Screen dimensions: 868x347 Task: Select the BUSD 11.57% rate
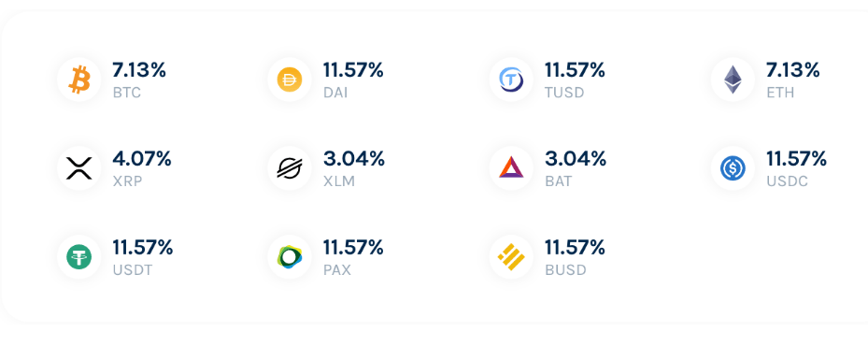pyautogui.click(x=575, y=248)
